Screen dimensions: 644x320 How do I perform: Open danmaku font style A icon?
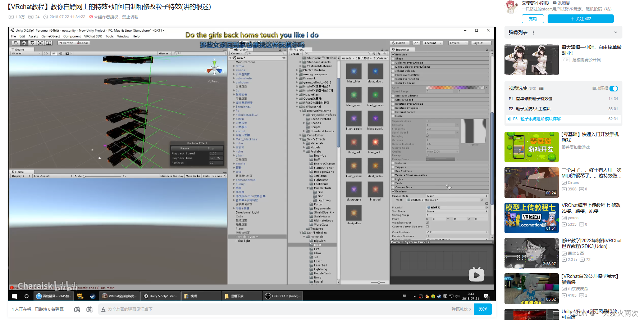[103, 309]
